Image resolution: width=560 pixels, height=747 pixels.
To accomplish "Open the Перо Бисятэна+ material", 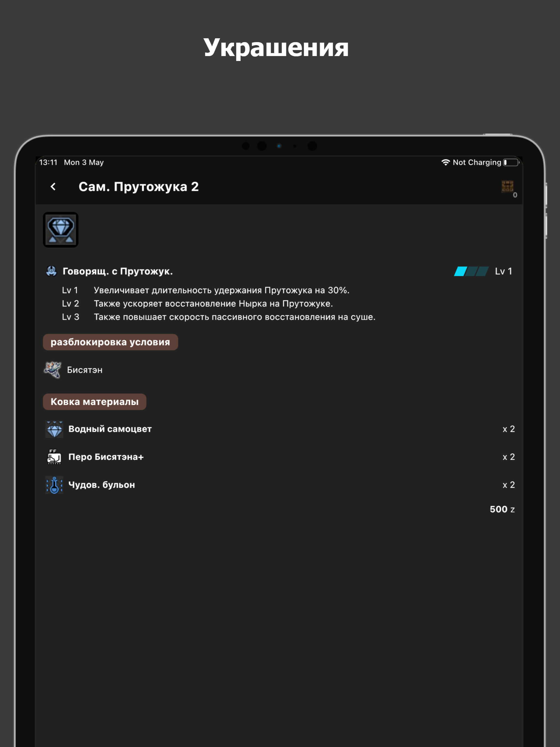I will click(106, 457).
